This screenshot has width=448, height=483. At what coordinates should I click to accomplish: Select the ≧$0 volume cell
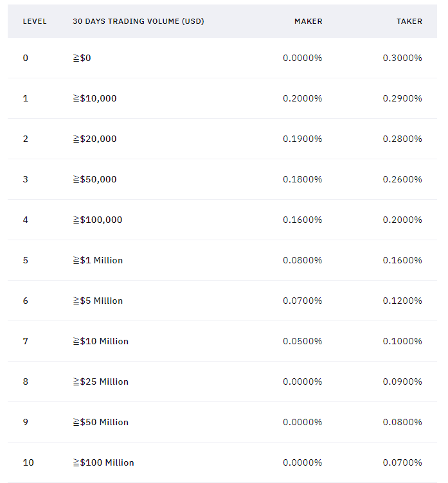click(82, 58)
